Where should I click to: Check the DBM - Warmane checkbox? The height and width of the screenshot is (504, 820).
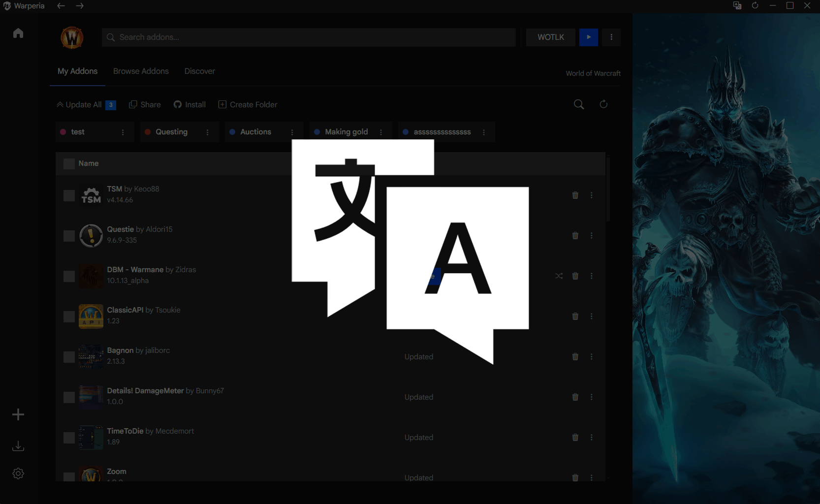pos(69,277)
